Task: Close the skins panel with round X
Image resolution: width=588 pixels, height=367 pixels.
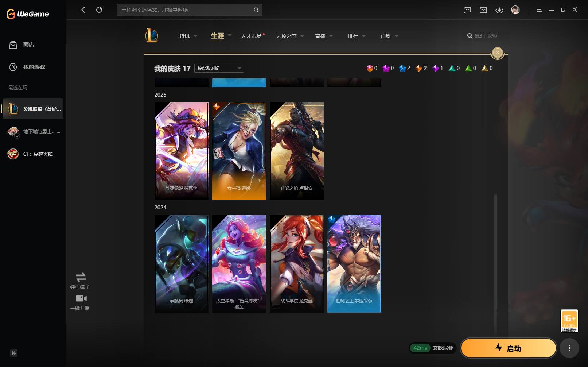Action: (498, 53)
